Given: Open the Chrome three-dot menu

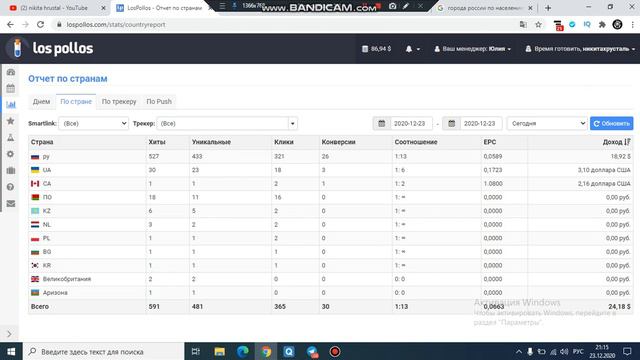Looking at the screenshot, I should [x=633, y=24].
